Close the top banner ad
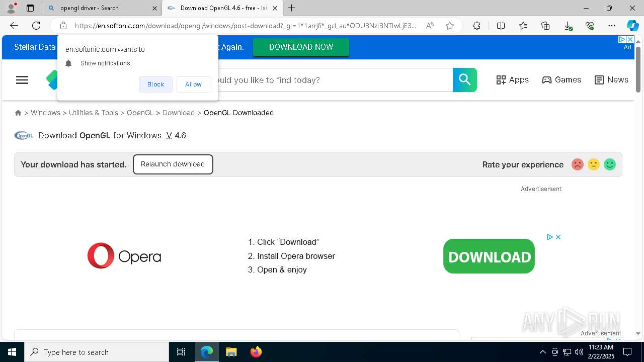The image size is (644, 362). click(x=630, y=39)
